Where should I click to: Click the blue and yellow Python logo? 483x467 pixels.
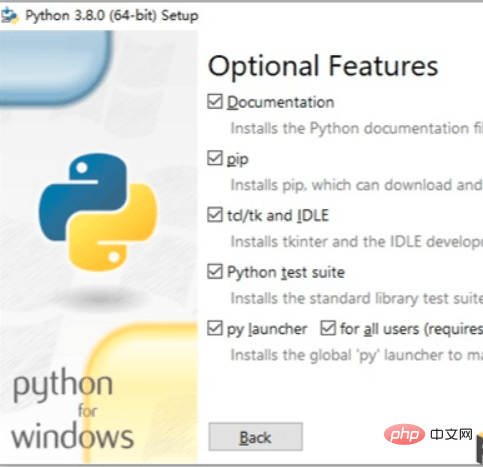click(x=98, y=212)
